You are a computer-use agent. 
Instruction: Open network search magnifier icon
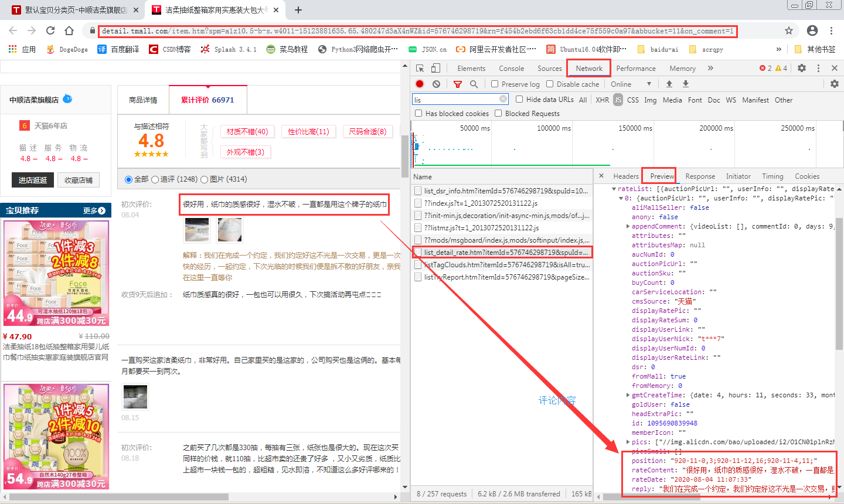point(474,84)
